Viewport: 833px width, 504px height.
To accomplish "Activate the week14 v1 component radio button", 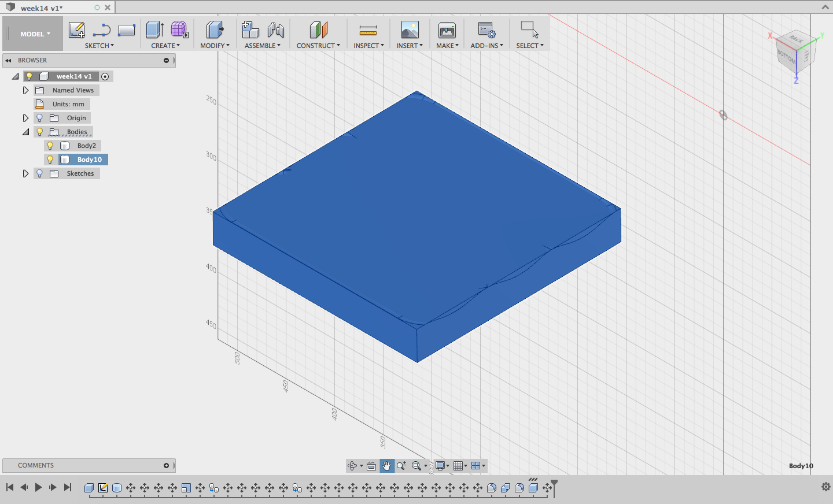I will click(105, 76).
